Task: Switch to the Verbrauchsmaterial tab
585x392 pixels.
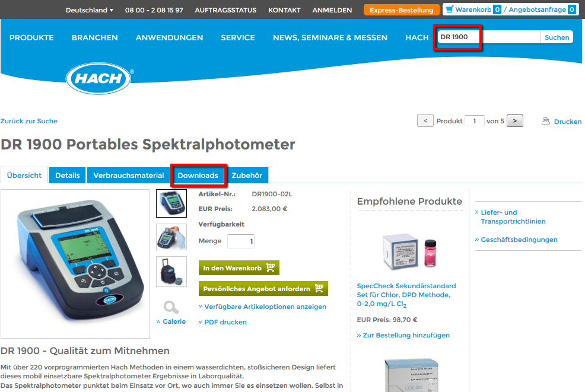Action: click(x=129, y=176)
